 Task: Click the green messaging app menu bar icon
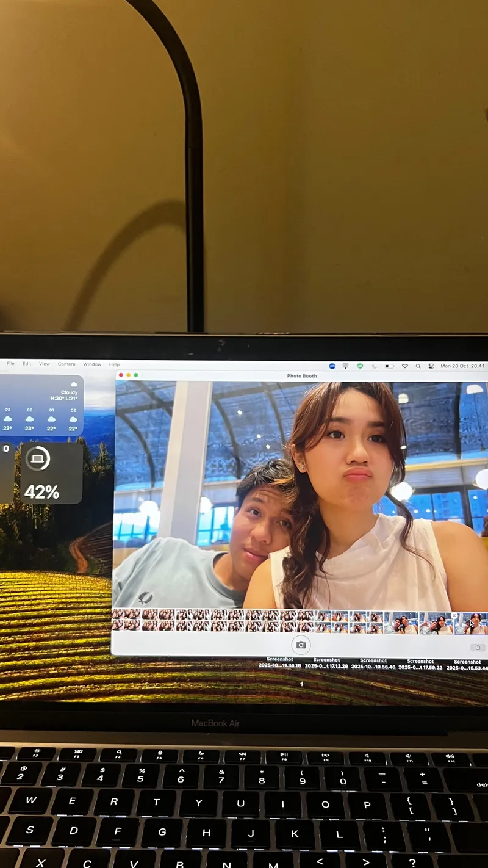pos(359,366)
